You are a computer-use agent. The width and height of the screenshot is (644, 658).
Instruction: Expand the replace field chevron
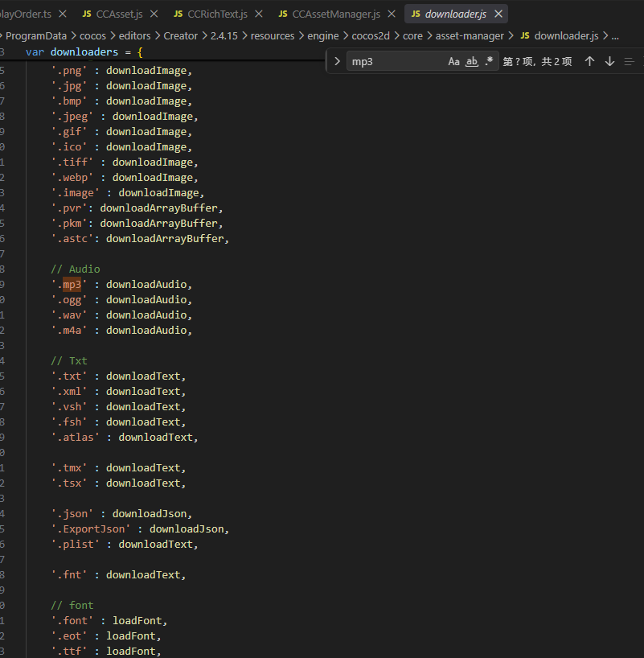pos(337,62)
